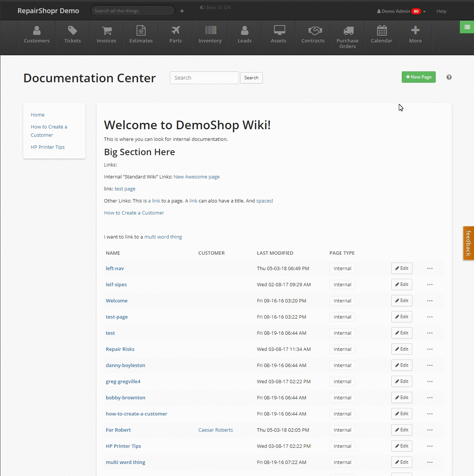Screen dimensions: 474x476
Task: Open the feedback tab
Action: point(468,243)
